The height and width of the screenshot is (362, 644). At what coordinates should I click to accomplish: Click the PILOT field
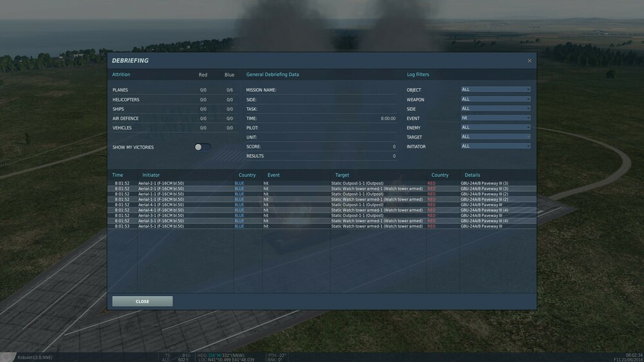coord(321,128)
